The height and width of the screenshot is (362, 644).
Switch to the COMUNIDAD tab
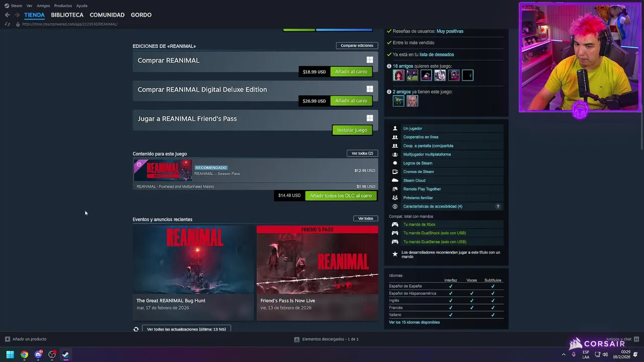(107, 15)
